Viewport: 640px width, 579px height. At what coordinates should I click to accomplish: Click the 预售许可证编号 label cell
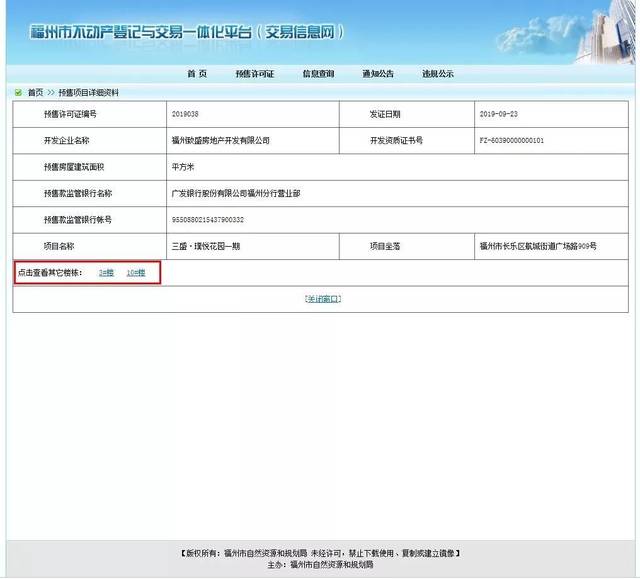89,114
